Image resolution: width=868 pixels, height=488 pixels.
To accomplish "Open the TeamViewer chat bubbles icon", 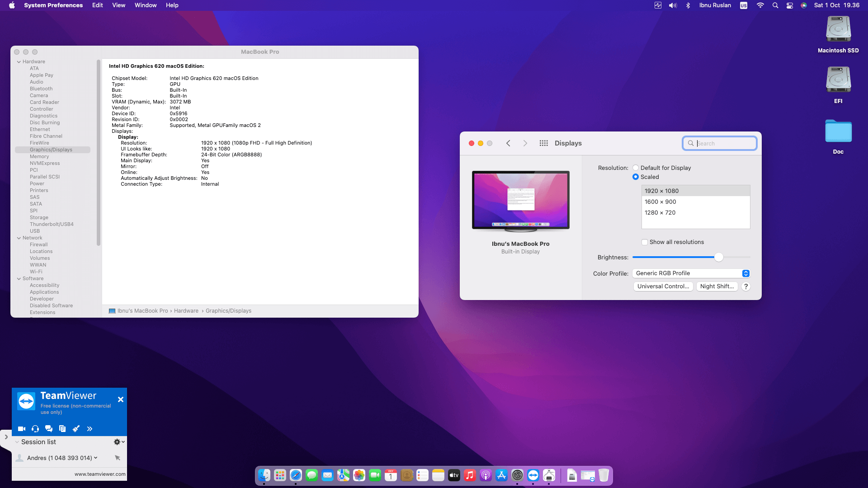I will tap(49, 428).
